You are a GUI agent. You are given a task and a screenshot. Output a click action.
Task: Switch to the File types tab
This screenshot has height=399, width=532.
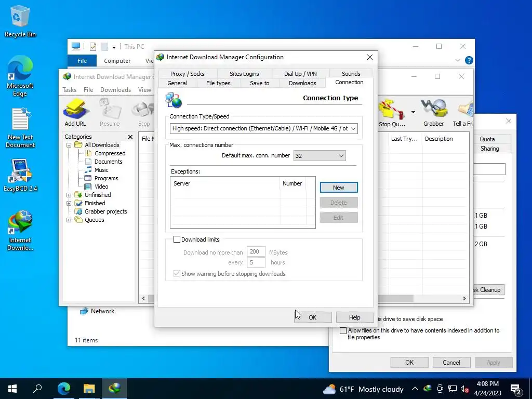click(x=218, y=83)
